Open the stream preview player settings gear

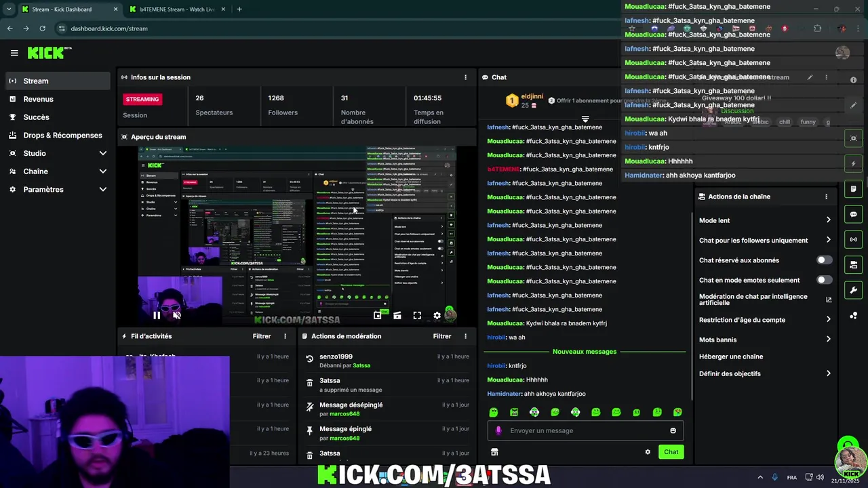coord(437,315)
